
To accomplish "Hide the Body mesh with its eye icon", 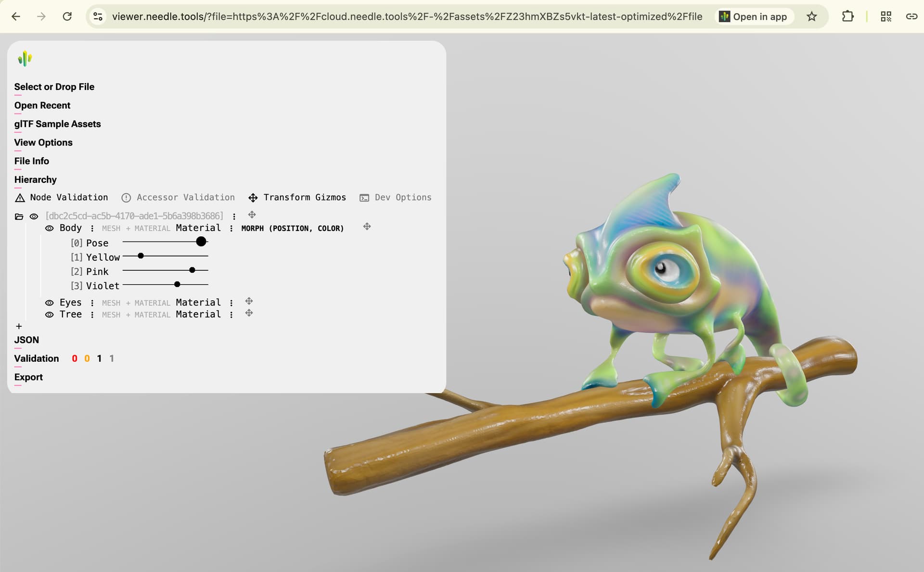I will point(49,229).
